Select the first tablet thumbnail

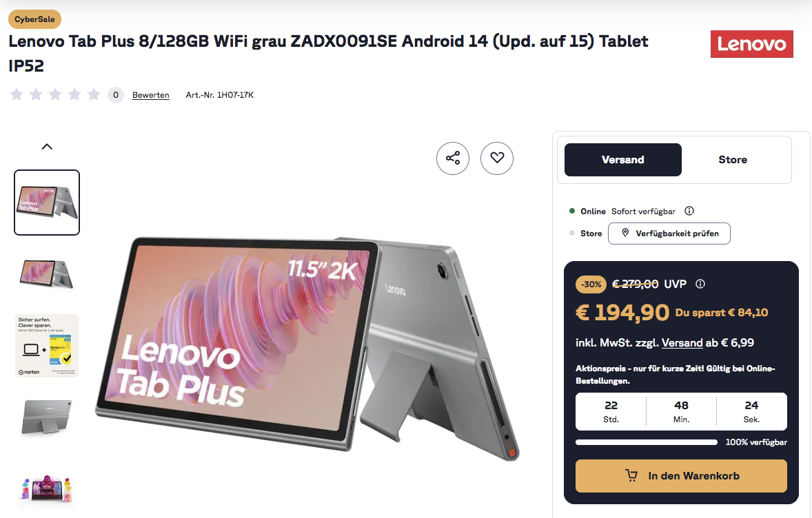click(47, 203)
